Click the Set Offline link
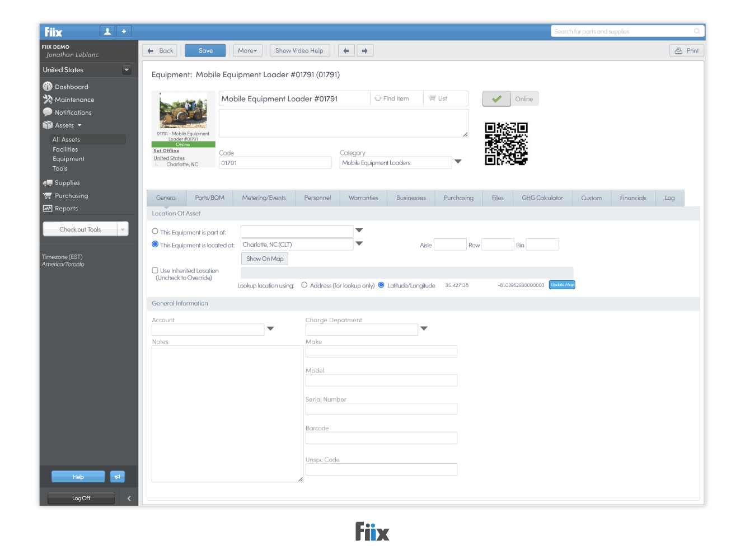The image size is (745, 560). (166, 151)
